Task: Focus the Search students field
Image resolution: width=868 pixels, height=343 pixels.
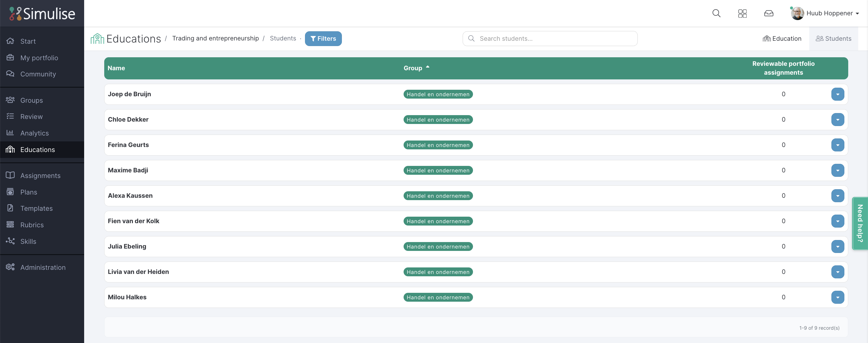Action: pos(550,38)
